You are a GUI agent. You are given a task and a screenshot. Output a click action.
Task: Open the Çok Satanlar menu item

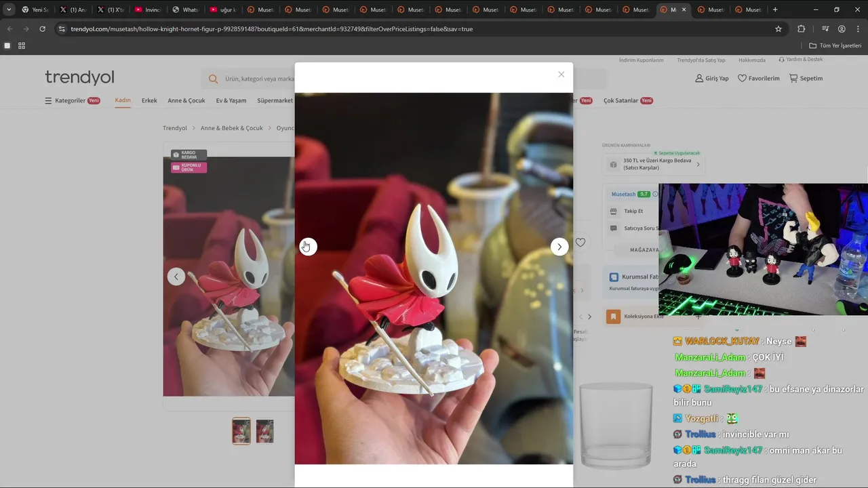tap(628, 100)
